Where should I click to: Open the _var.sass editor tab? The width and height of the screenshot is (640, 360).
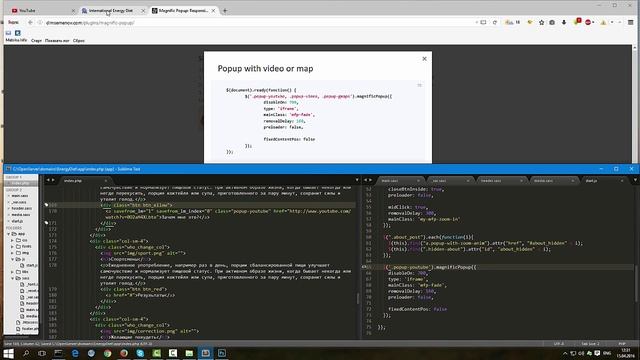click(450, 180)
